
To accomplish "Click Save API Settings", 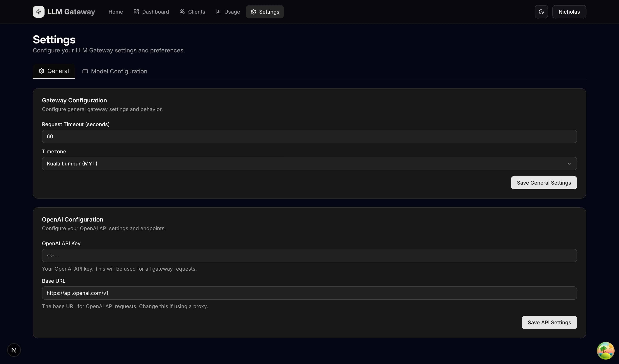I will (549, 322).
